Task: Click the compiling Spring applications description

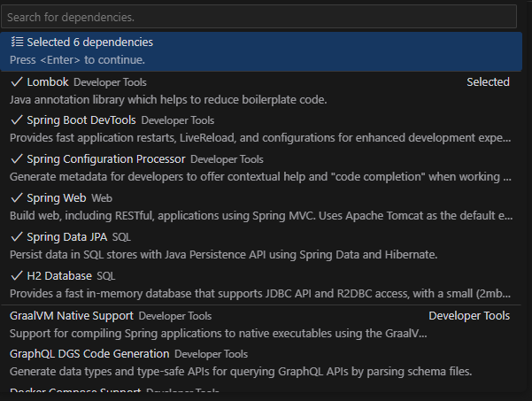Action: (x=218, y=334)
